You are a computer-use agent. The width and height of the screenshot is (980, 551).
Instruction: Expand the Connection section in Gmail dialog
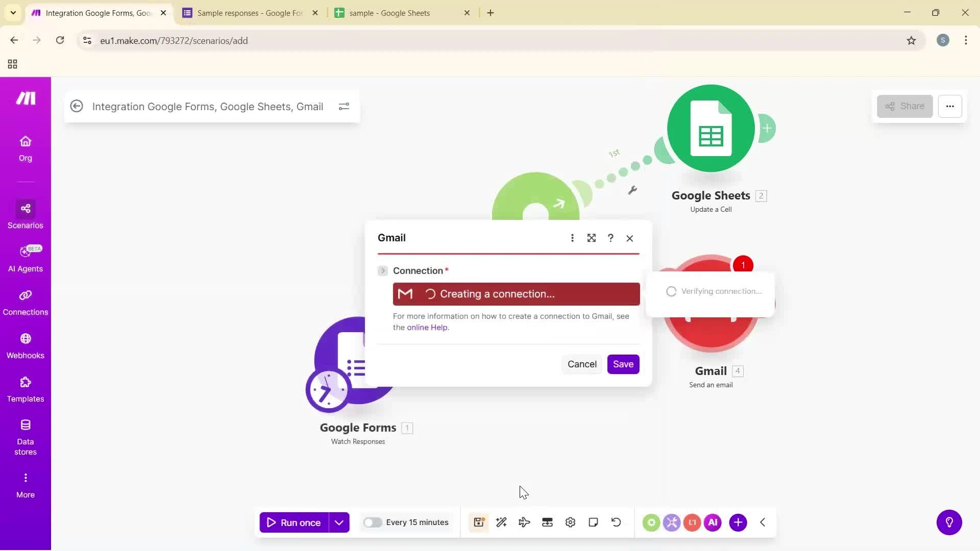click(x=382, y=270)
